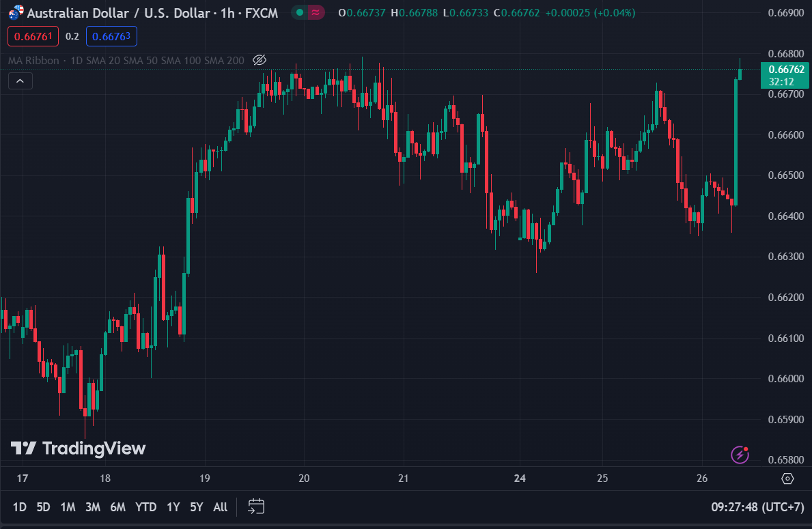Click the date label 18 on time axis
The height and width of the screenshot is (529, 812).
pos(105,478)
